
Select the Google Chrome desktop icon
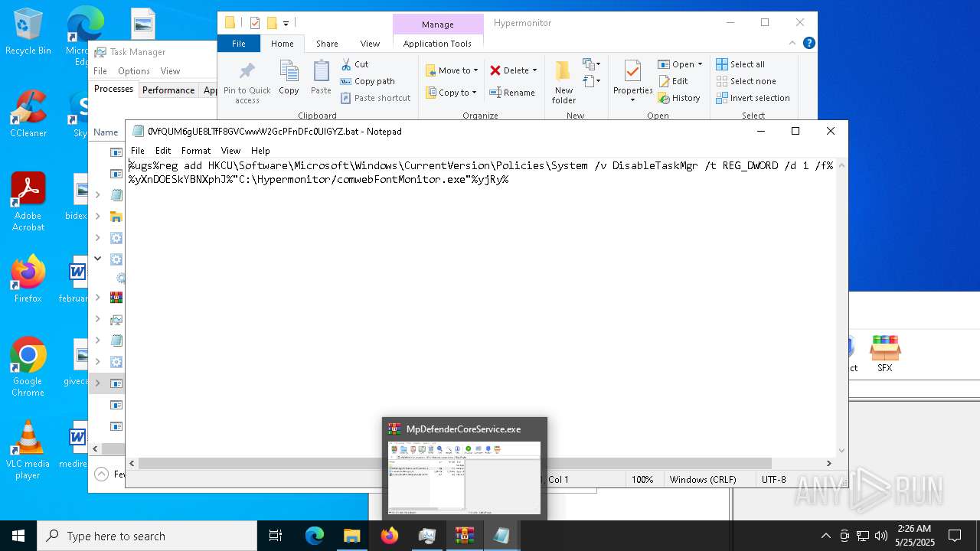pos(28,367)
